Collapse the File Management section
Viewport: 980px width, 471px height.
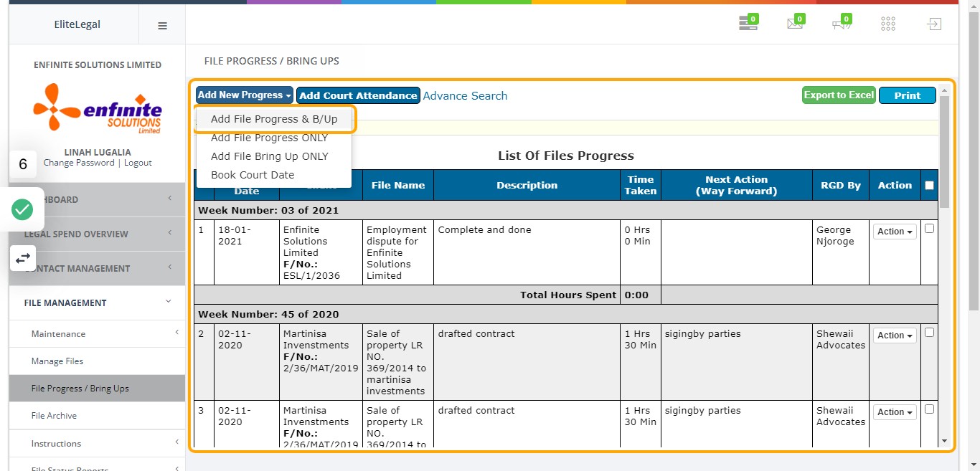click(x=97, y=303)
